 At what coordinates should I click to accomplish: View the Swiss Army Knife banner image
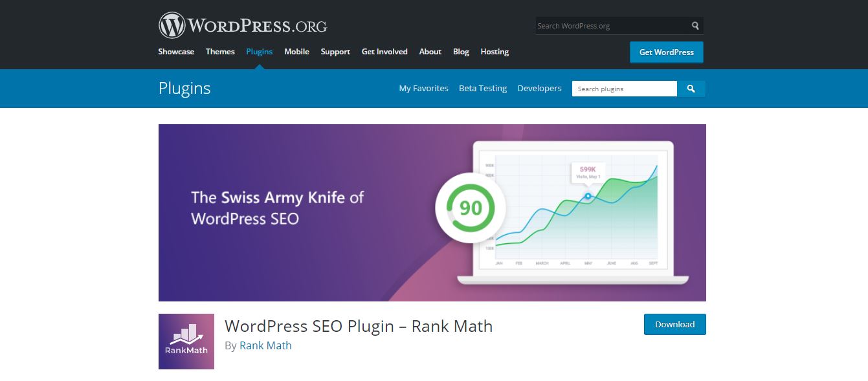click(432, 212)
